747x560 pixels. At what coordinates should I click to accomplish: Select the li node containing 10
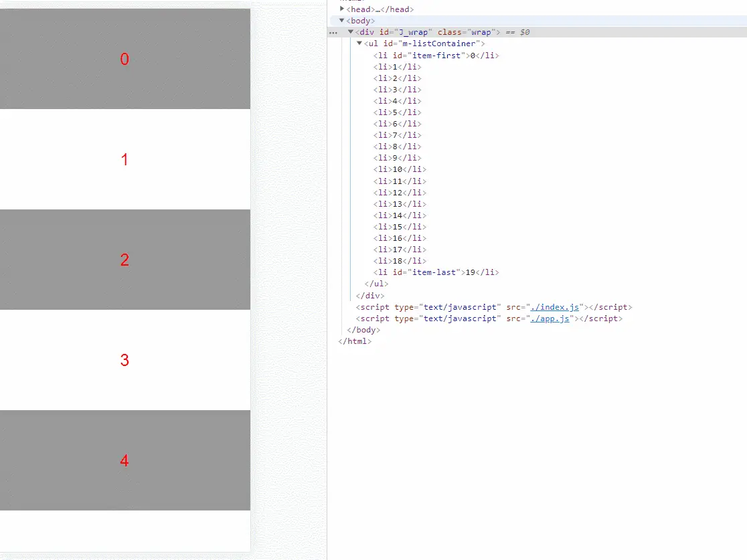point(400,169)
